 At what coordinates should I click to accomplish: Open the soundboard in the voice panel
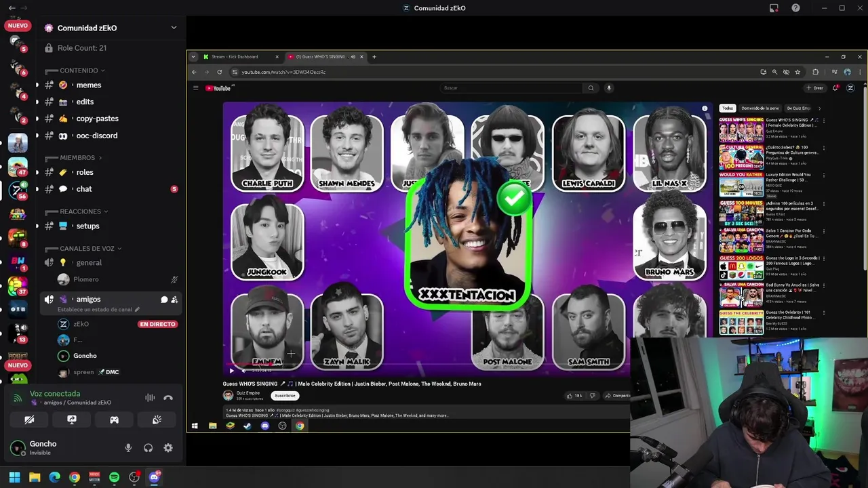(x=157, y=420)
